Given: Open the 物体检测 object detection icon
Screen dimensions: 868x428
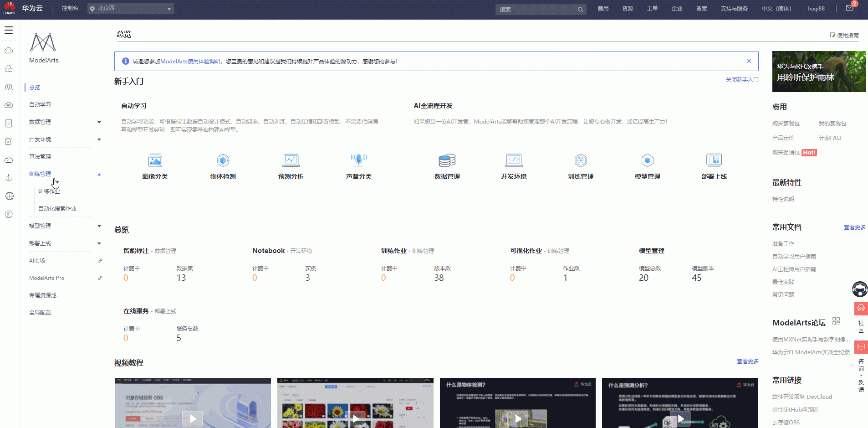Looking at the screenshot, I should [x=223, y=160].
